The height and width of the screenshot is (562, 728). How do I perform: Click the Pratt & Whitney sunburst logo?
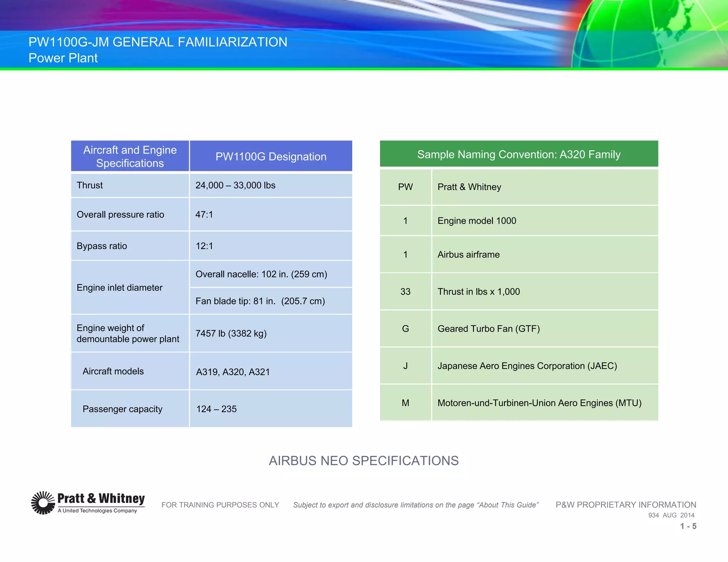click(43, 503)
